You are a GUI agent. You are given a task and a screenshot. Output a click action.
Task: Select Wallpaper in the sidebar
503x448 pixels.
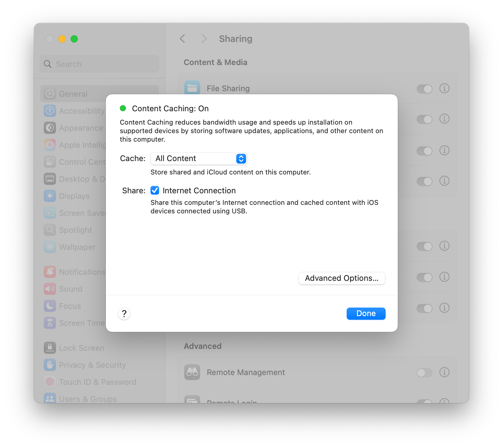(x=77, y=247)
